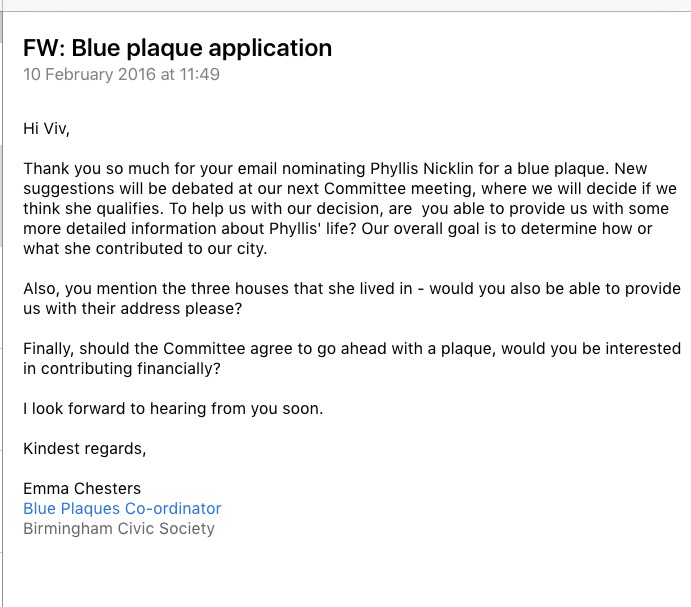Click "I look forward to hearing from you soon"
Image resolution: width=691 pixels, height=607 pixels.
(x=173, y=408)
